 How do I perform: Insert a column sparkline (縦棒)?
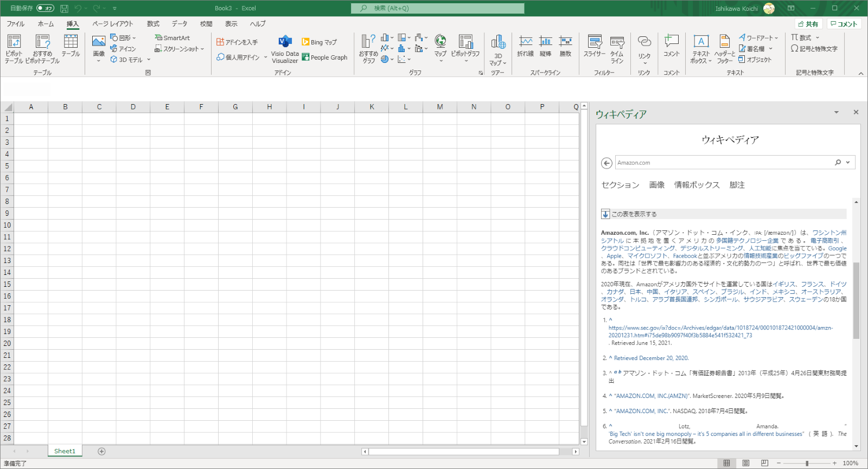click(x=545, y=46)
